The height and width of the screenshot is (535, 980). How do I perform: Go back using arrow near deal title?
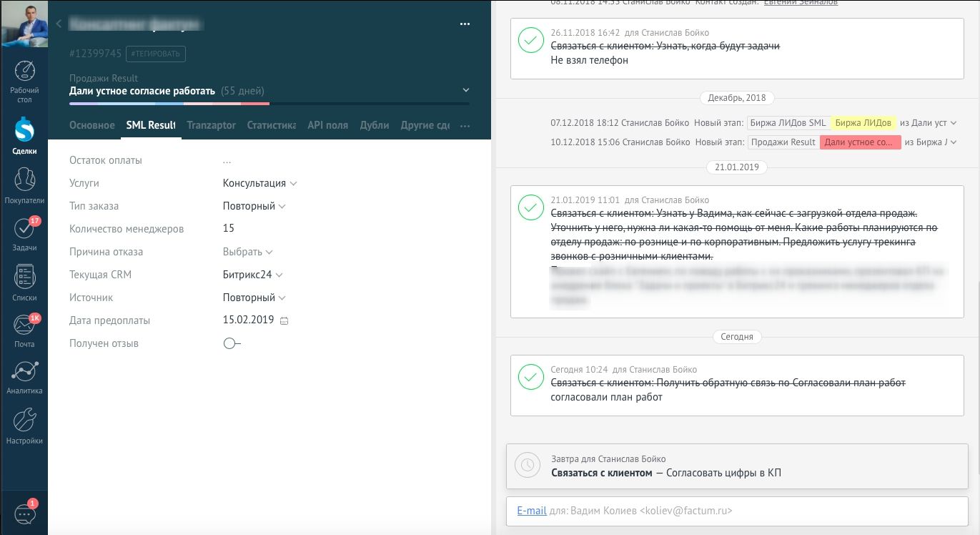[59, 24]
